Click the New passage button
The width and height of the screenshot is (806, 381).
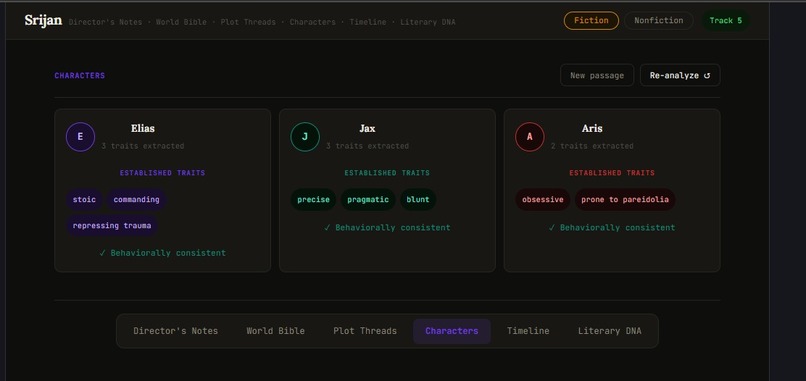pyautogui.click(x=597, y=75)
